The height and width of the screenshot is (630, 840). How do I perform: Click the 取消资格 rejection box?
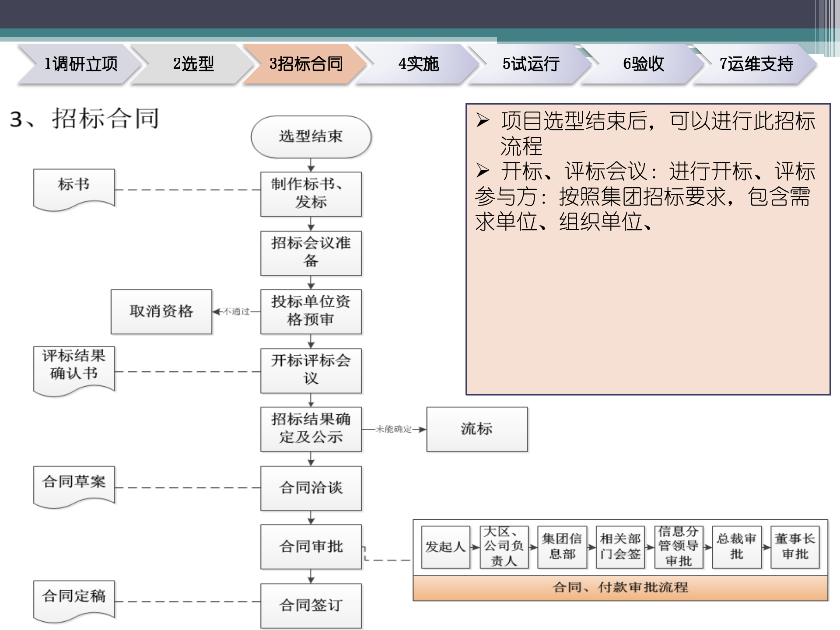(161, 311)
